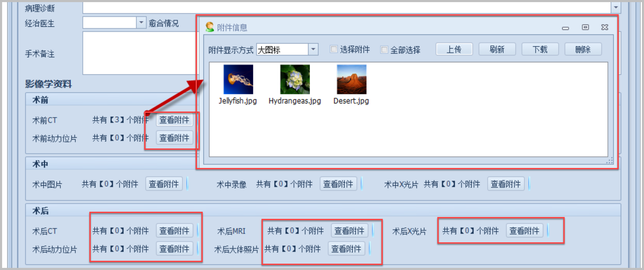Image resolution: width=644 pixels, height=270 pixels.
Task: Close the 附件信息 dialog
Action: [x=605, y=27]
